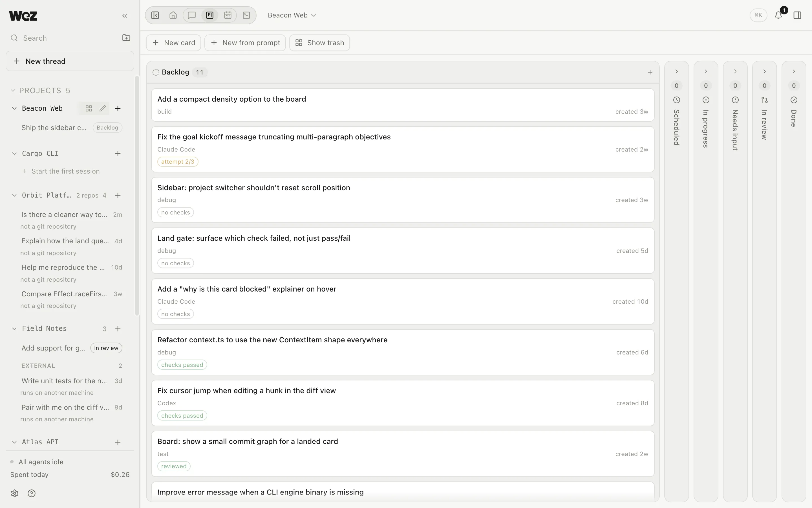812x508 pixels.
Task: Add card to Backlog column plus icon
Action: pyautogui.click(x=650, y=72)
